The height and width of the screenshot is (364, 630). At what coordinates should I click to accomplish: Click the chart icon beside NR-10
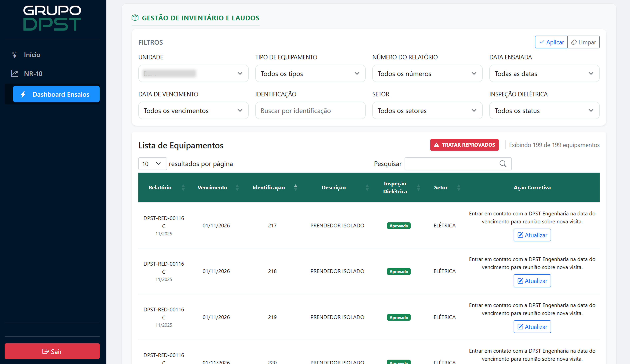click(14, 73)
